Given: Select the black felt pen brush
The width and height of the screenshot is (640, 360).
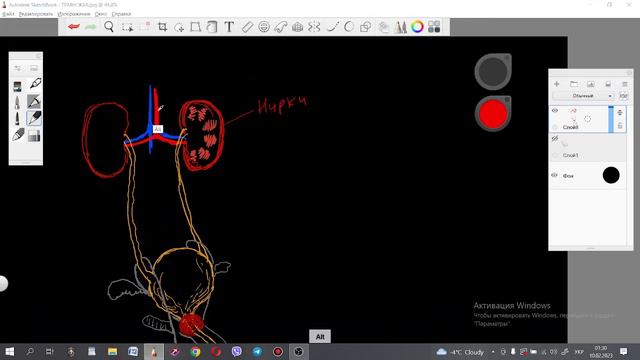Looking at the screenshot, I should (x=17, y=119).
